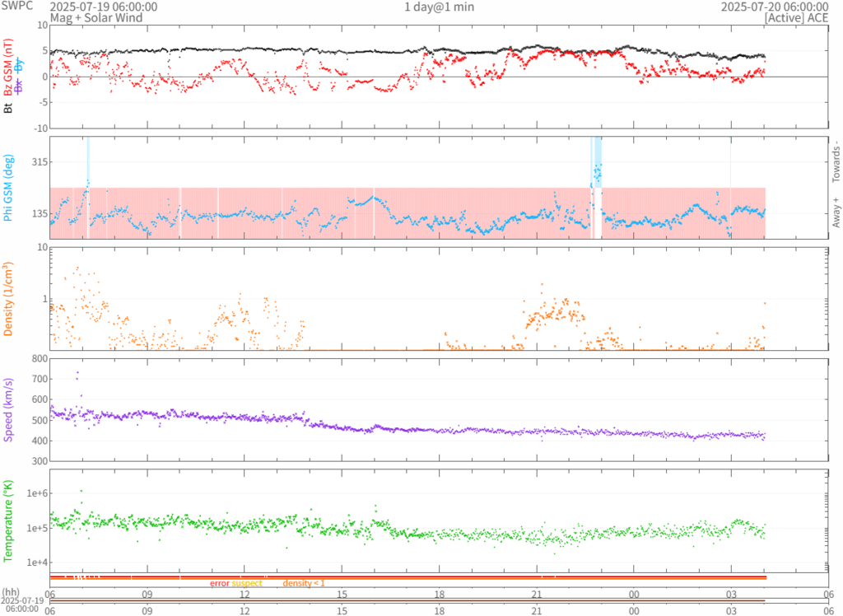The width and height of the screenshot is (843, 616).
Task: Click the 315 tick on the Phi axis
Action: pos(38,162)
